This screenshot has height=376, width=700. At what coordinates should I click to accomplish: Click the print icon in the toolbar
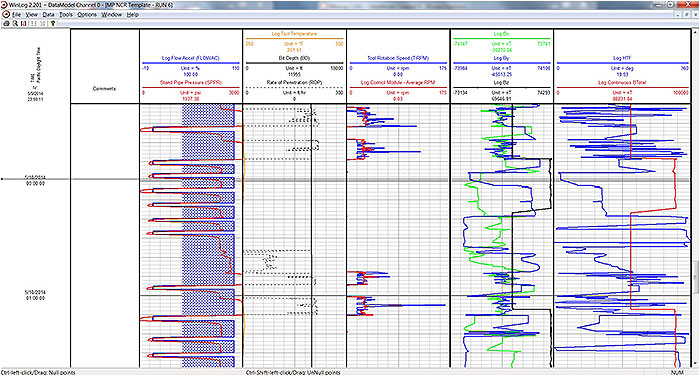(6, 23)
